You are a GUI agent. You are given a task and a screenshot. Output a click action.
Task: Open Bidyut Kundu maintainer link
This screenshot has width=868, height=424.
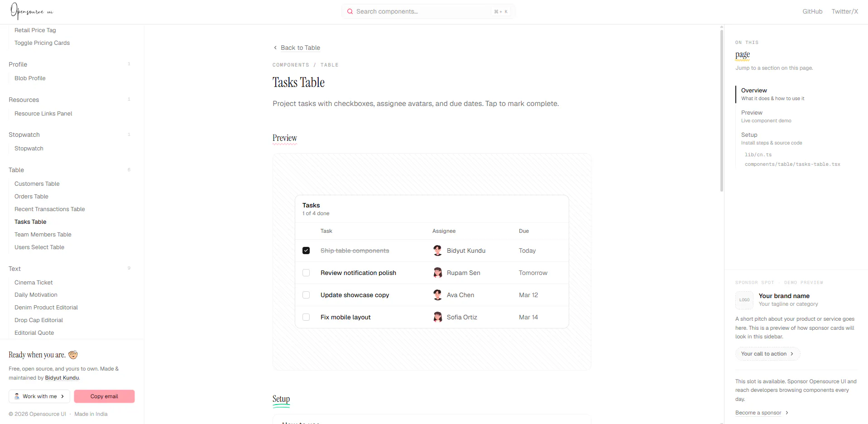tap(62, 378)
